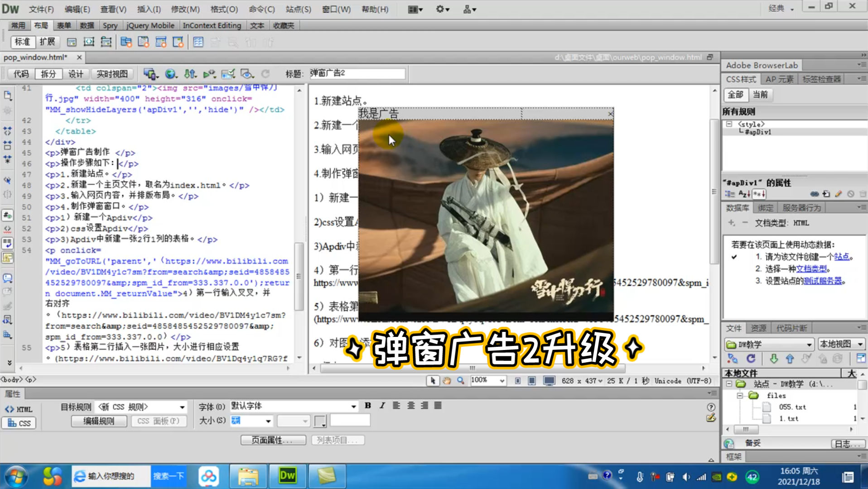Switch to the AP 元素 panel tab
Image resolution: width=868 pixels, height=489 pixels.
click(779, 79)
